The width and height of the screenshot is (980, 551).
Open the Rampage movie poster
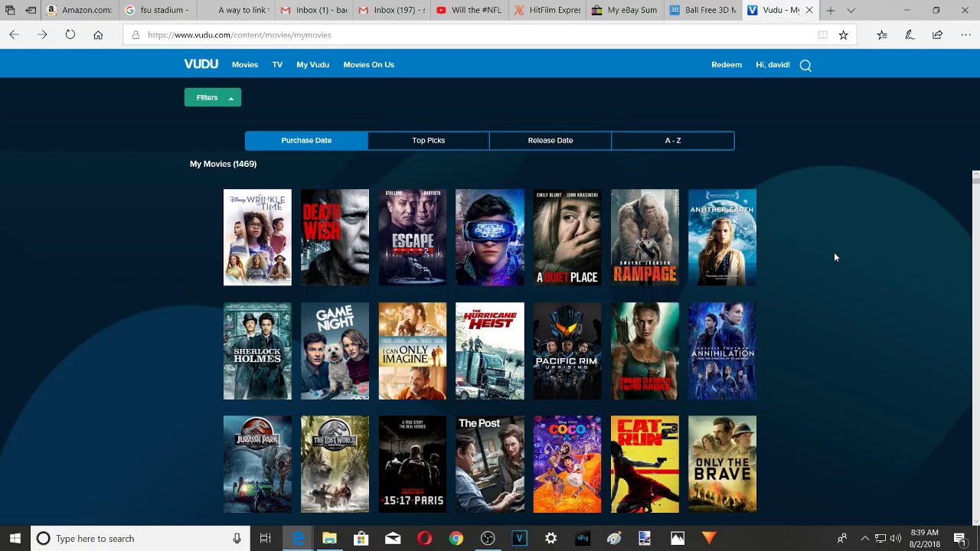(x=645, y=237)
